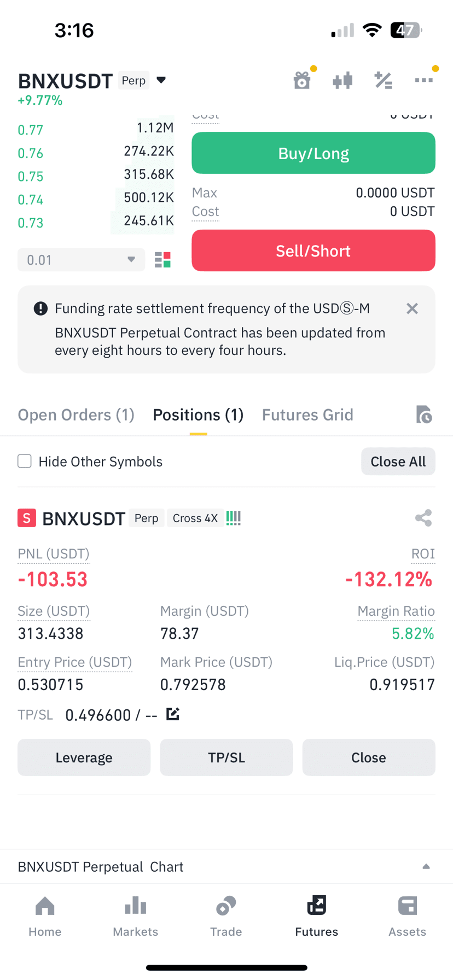Switch order book layout icon
This screenshot has width=453, height=980.
[162, 260]
